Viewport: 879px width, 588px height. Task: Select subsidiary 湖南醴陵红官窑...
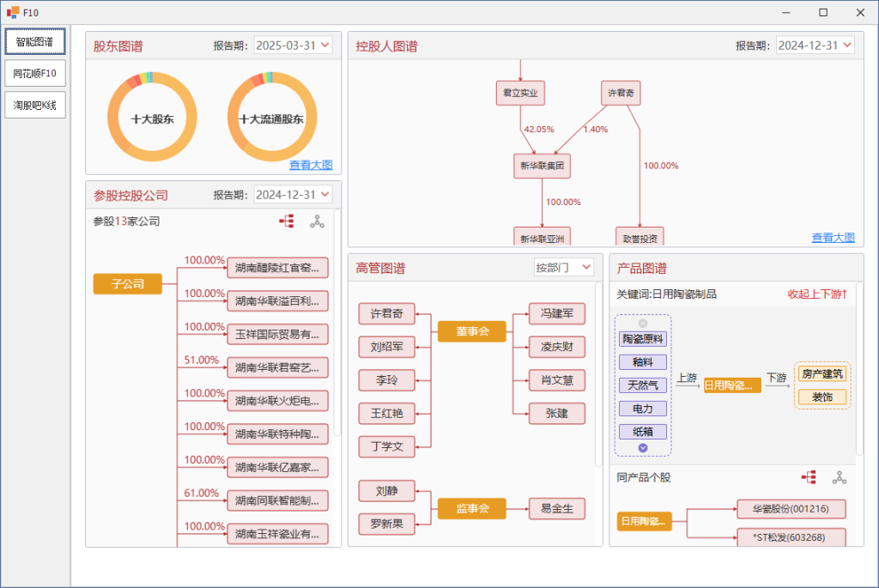click(277, 268)
